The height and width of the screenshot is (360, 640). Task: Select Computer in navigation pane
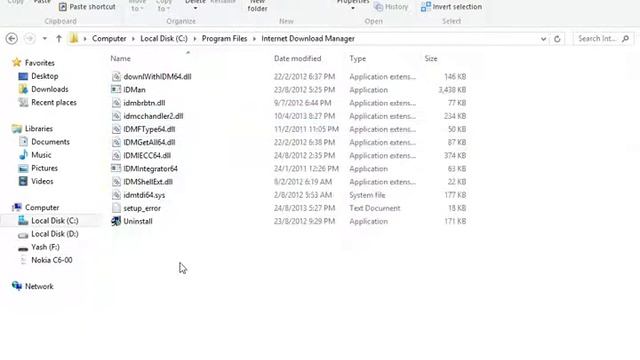tap(42, 207)
